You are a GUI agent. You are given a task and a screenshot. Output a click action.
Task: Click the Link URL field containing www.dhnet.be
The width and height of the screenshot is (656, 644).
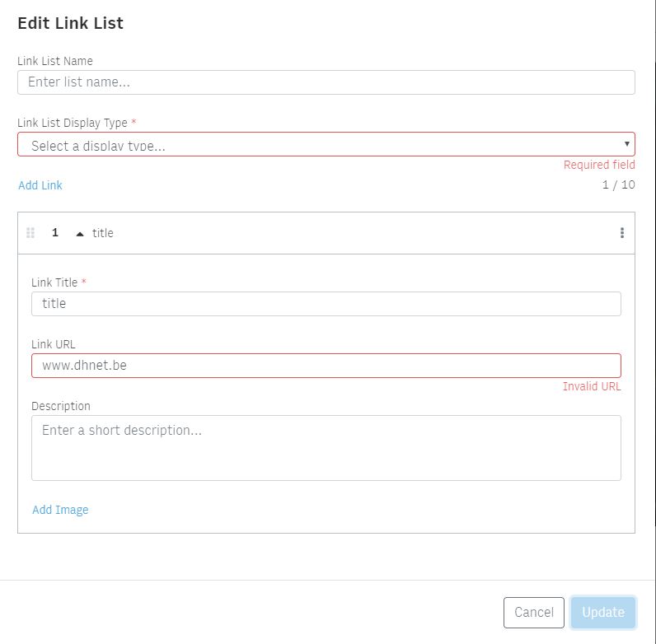pyautogui.click(x=326, y=366)
